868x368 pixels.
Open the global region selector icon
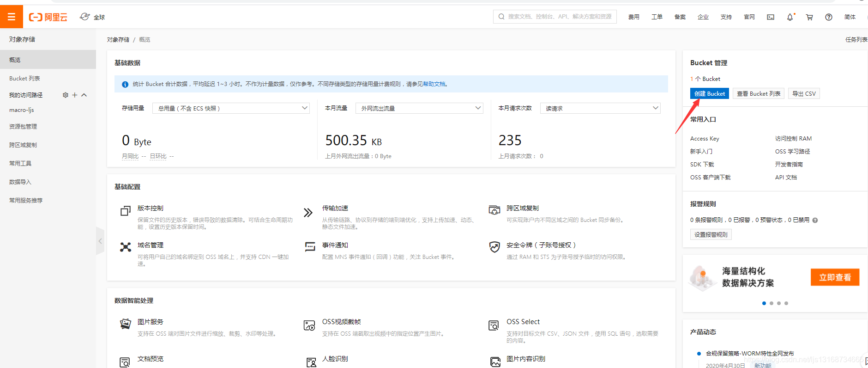(x=85, y=17)
